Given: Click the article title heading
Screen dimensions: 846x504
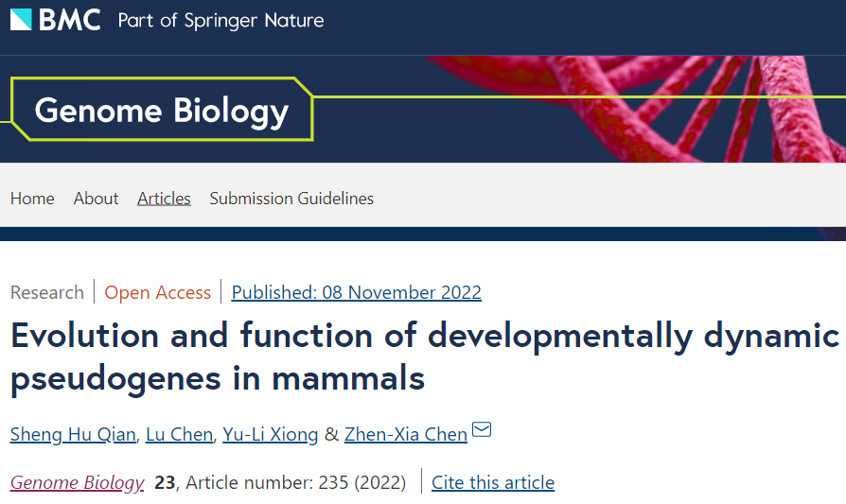Looking at the screenshot, I should pos(425,356).
